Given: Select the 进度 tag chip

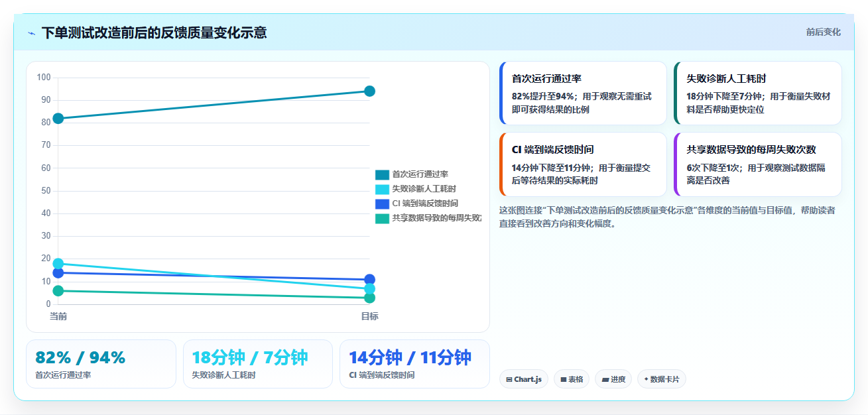Looking at the screenshot, I should point(613,379).
